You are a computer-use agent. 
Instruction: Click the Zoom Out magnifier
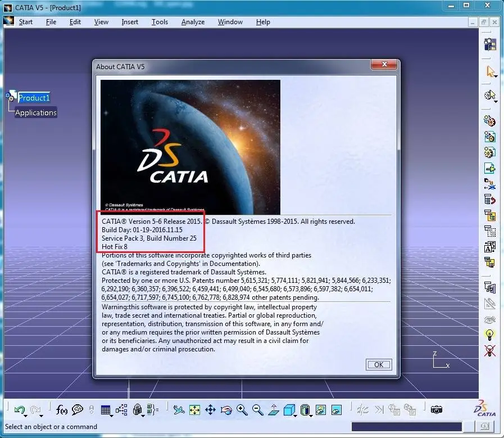[x=257, y=410]
